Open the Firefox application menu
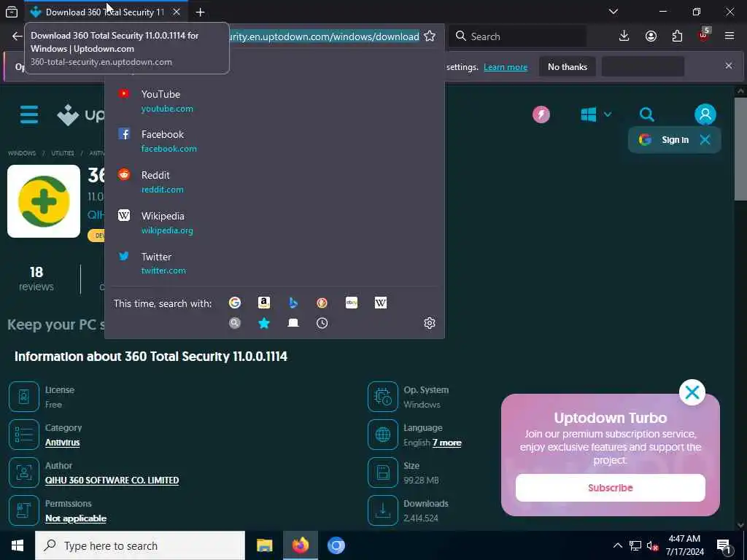Screen dimensions: 747x560 [729, 36]
